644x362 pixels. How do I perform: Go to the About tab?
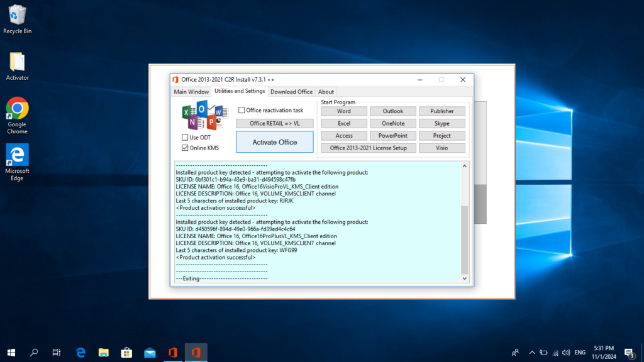pos(326,92)
